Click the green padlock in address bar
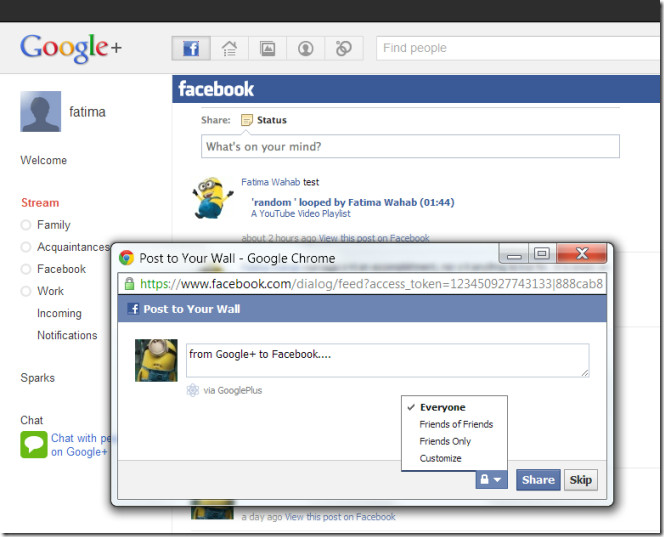The height and width of the screenshot is (537, 664). [129, 283]
